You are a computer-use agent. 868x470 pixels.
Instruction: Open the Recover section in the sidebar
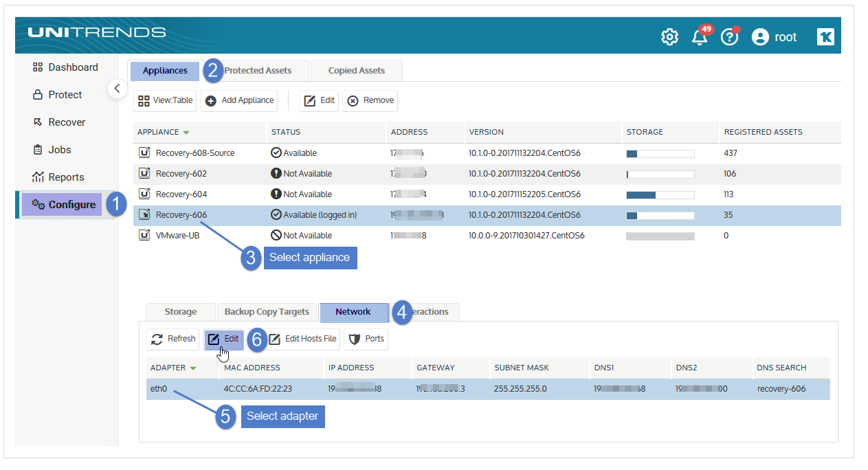60,122
